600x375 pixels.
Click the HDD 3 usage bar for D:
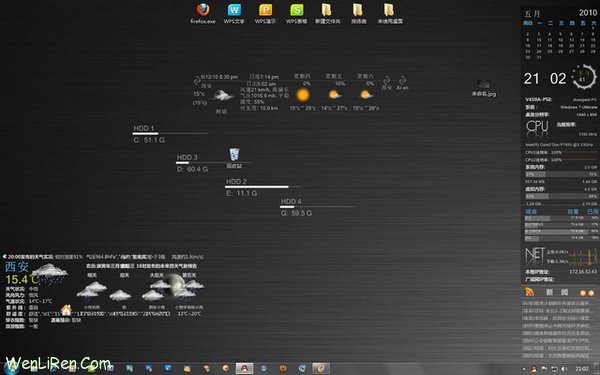pyautogui.click(x=214, y=163)
